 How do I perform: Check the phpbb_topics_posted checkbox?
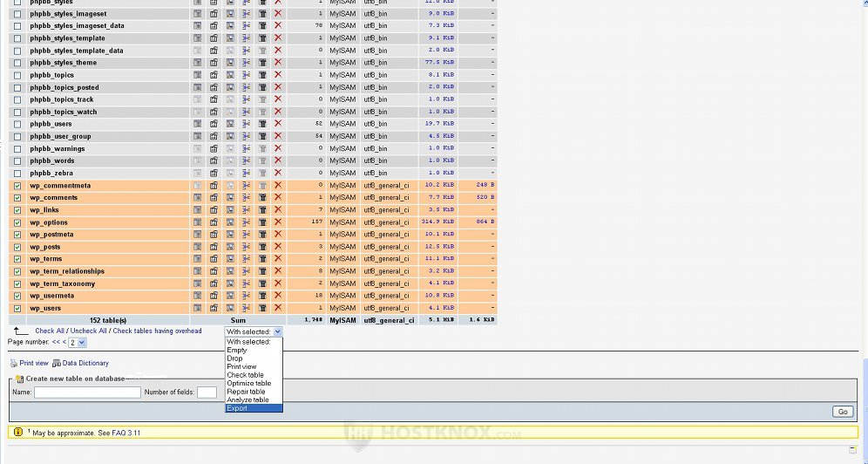coord(17,87)
